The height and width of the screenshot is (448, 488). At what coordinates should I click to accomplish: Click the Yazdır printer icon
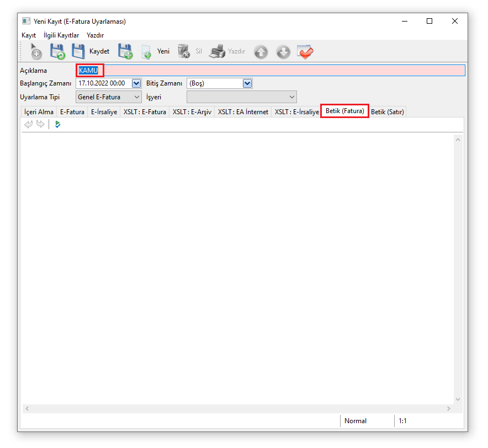tap(218, 51)
